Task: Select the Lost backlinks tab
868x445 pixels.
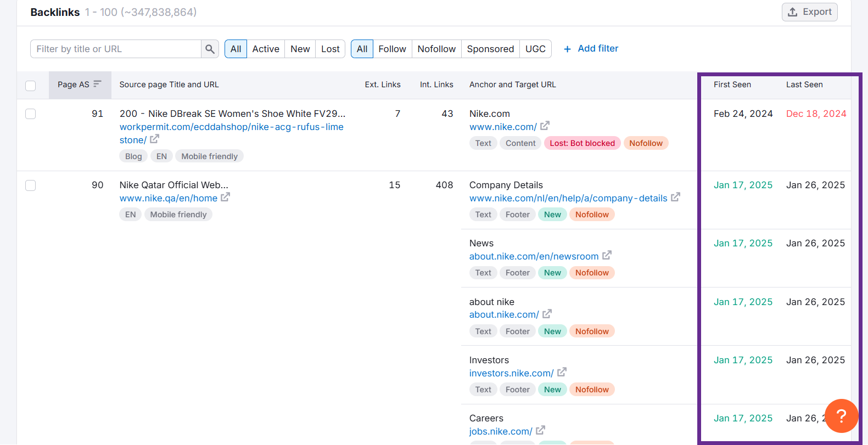Action: click(x=331, y=49)
